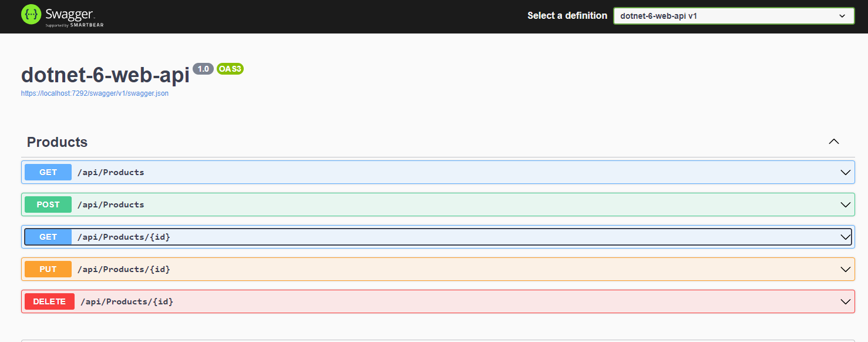
Task: Expand GET /api/Products using its chevron
Action: coord(846,172)
